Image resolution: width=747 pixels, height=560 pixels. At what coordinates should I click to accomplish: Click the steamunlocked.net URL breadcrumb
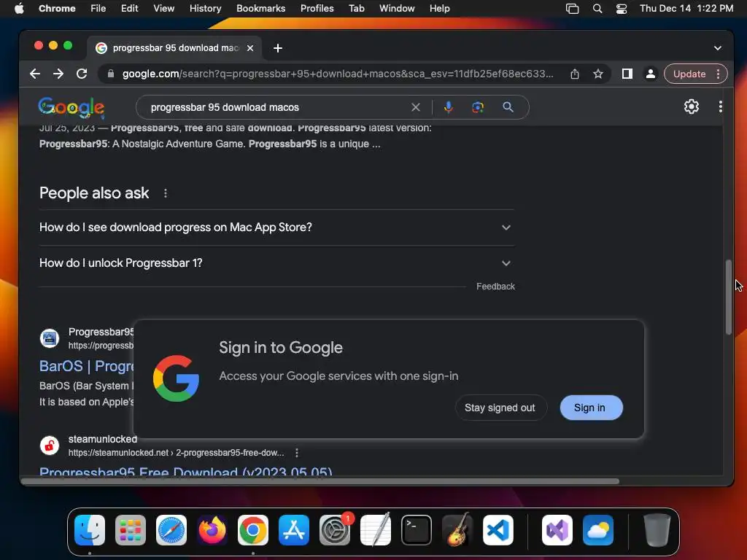tap(177, 453)
